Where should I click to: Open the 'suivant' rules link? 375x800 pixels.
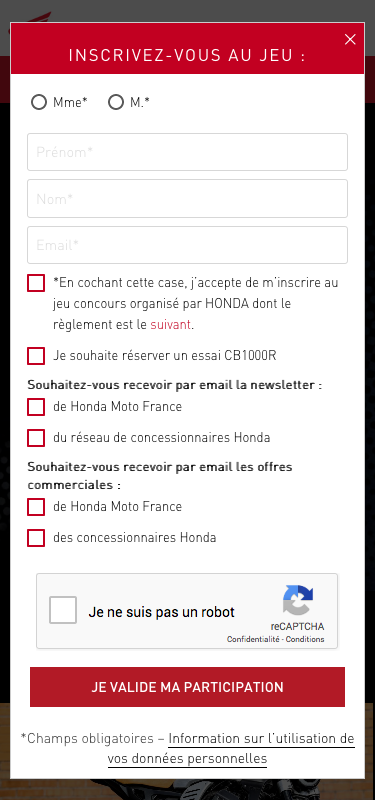point(170,324)
